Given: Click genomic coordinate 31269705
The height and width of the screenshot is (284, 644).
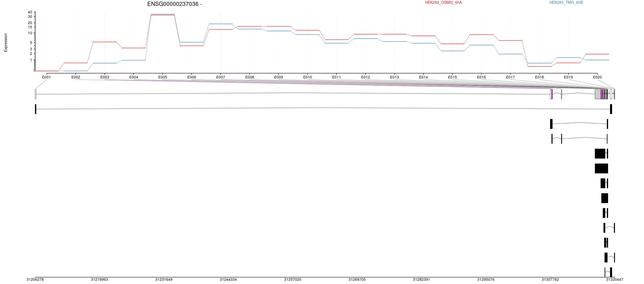Looking at the screenshot, I should point(357,279).
